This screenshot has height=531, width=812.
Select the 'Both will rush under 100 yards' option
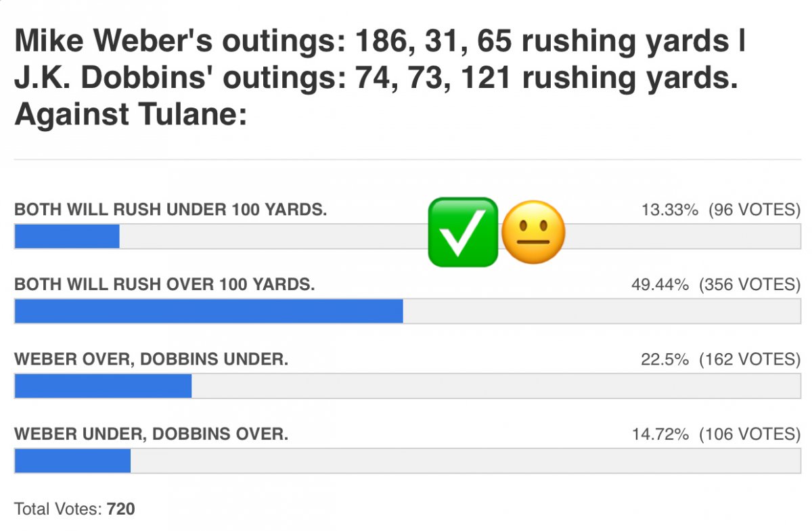pyautogui.click(x=171, y=210)
